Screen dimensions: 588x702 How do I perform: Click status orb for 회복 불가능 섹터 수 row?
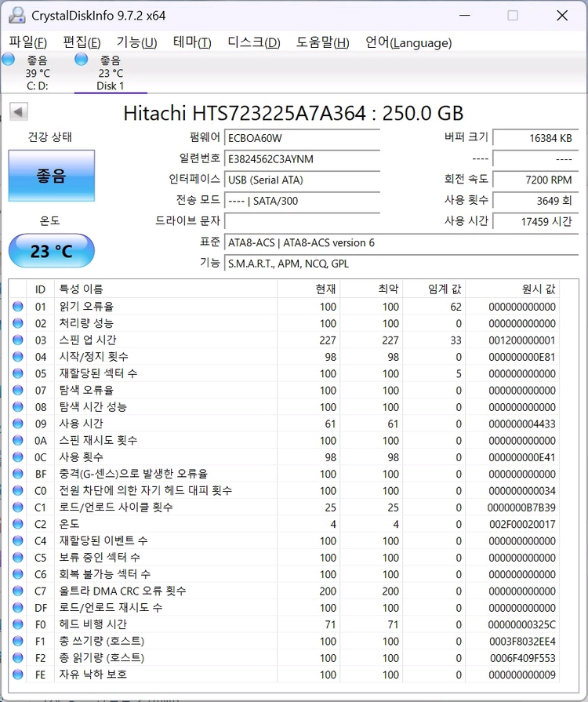(18, 573)
